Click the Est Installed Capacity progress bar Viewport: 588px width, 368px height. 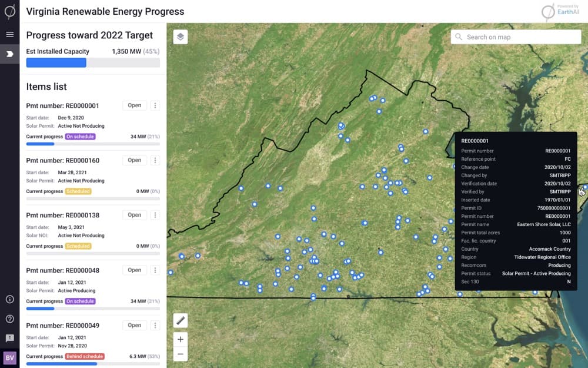coord(93,62)
